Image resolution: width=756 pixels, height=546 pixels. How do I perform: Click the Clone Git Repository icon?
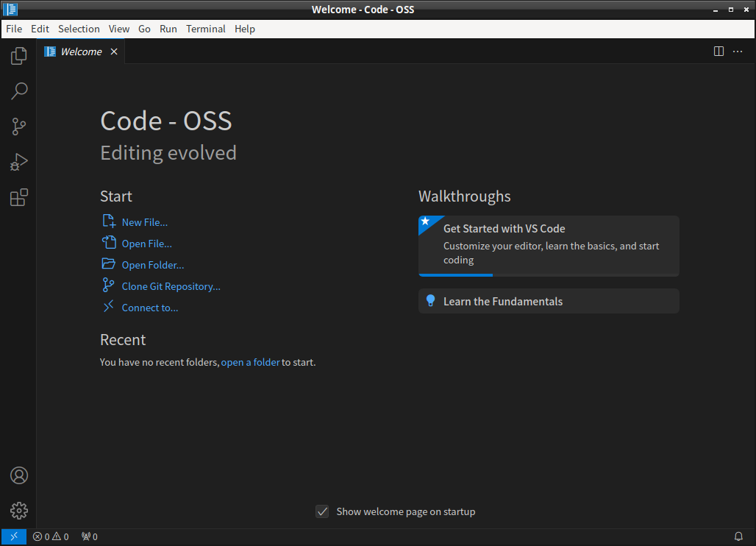click(109, 285)
